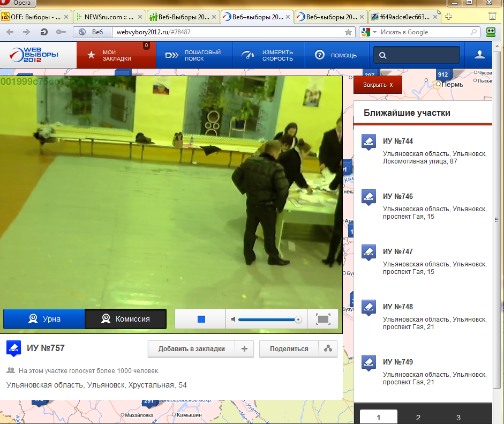The height and width of the screenshot is (424, 504).
Task: Open Мои закладки bookmarks
Action: [x=116, y=55]
